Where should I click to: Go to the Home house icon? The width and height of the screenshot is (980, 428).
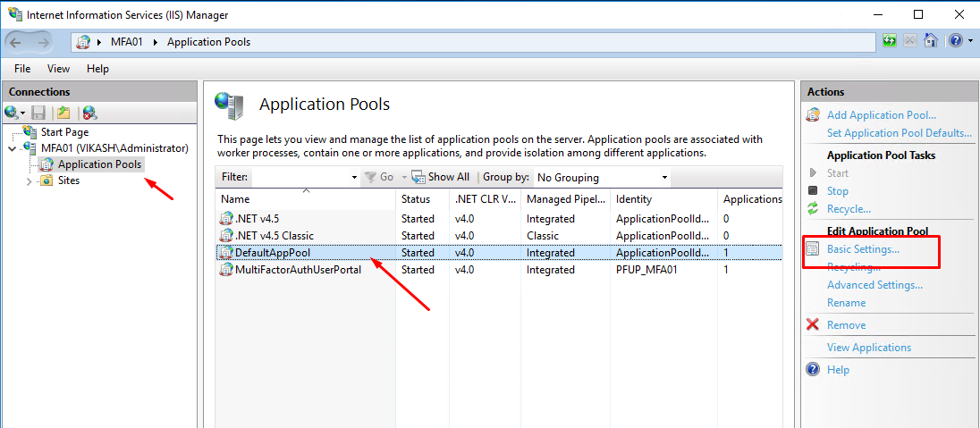tap(931, 41)
